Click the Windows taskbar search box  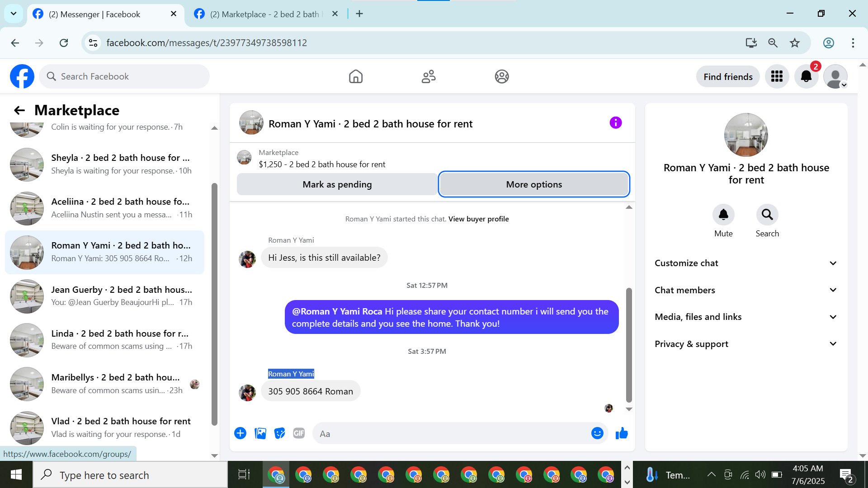[130, 475]
